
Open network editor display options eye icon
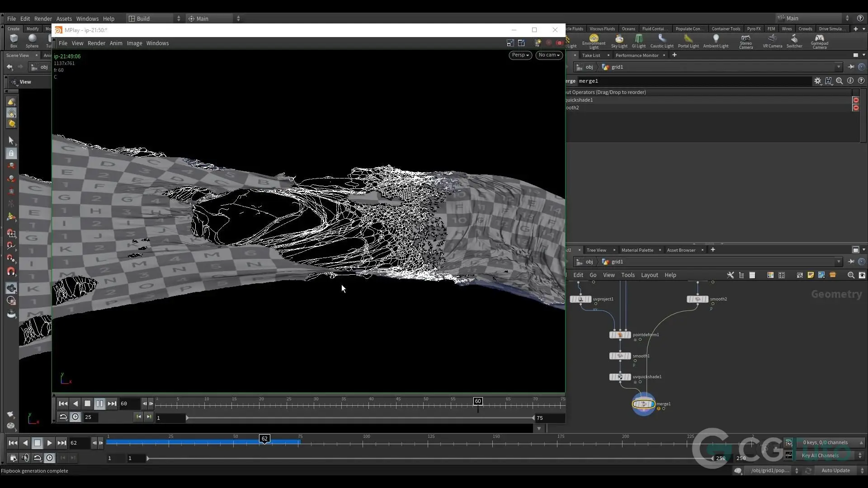pos(862,275)
